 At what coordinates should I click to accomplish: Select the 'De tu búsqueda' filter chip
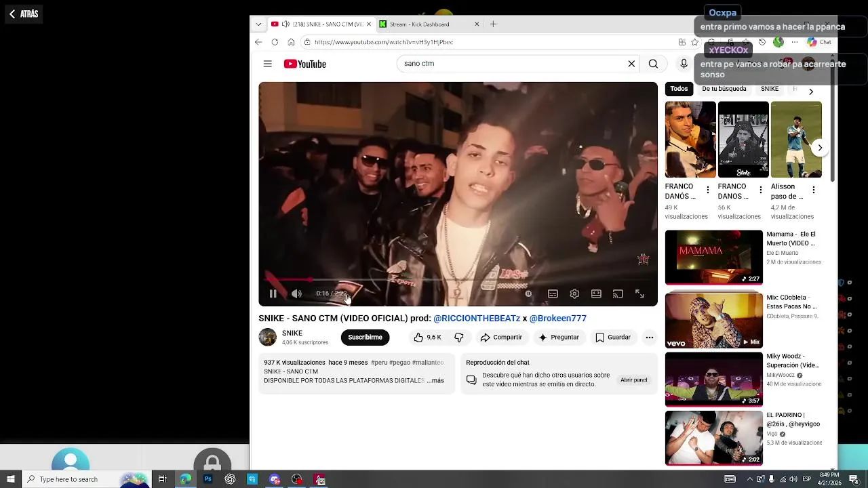[x=724, y=89]
